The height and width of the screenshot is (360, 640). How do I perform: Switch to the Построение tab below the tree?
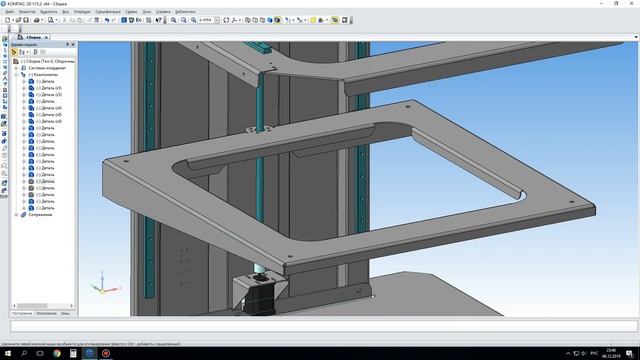pos(22,313)
